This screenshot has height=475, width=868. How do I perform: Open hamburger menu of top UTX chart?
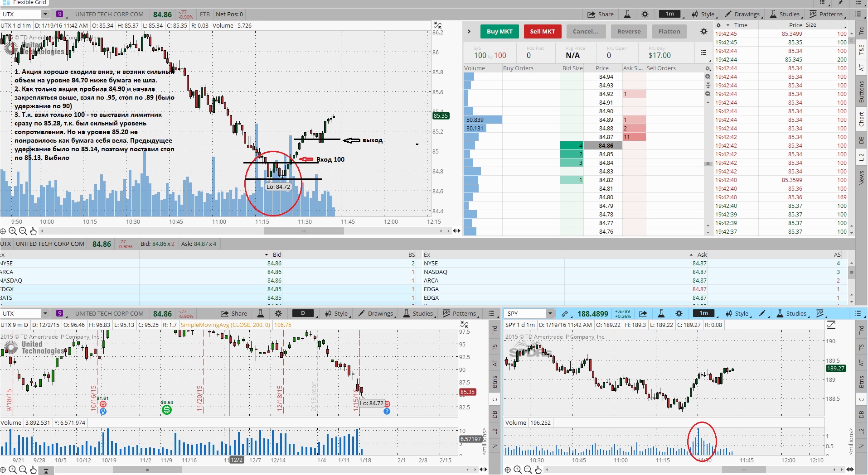click(858, 14)
